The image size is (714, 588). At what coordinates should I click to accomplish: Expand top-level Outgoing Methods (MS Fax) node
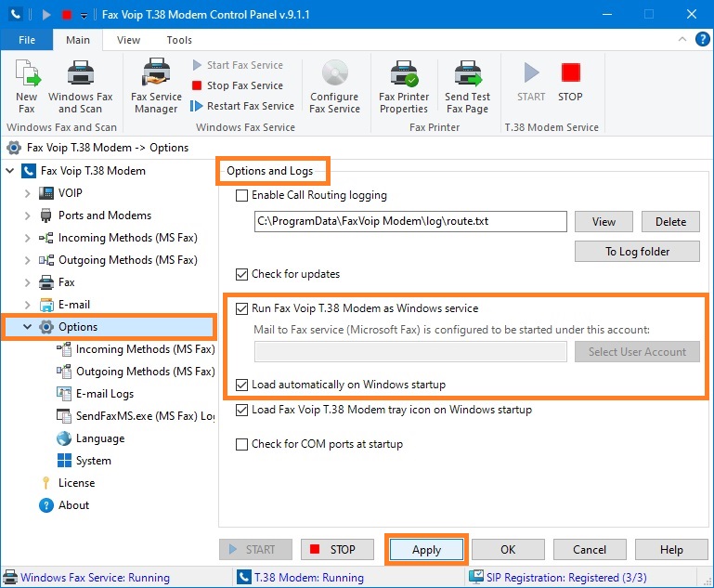coord(27,260)
